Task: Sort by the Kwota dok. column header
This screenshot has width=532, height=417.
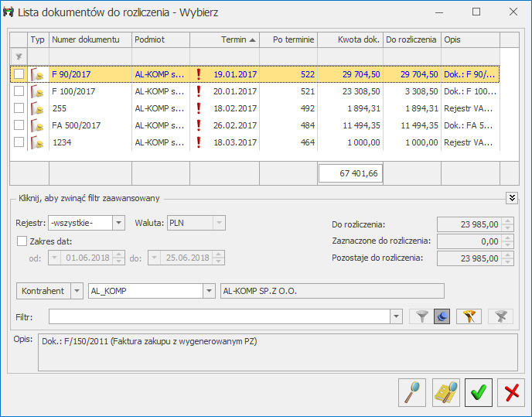Action: 350,39
